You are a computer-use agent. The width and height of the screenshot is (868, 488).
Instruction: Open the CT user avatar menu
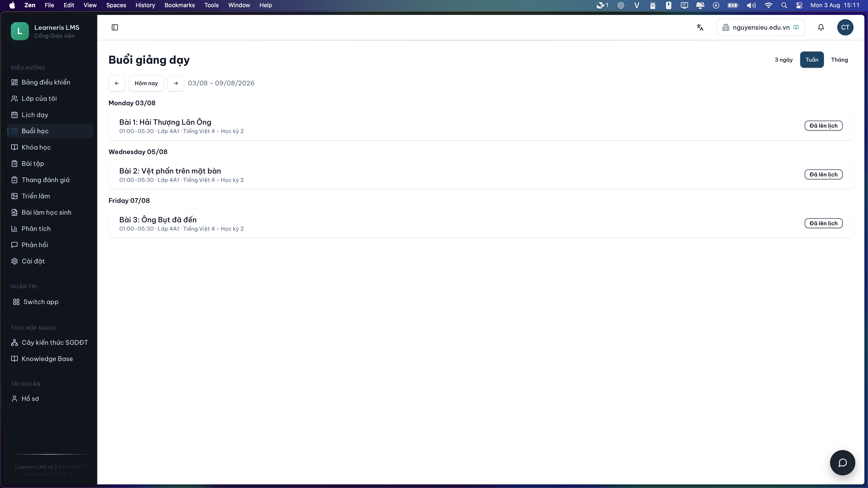pos(845,27)
